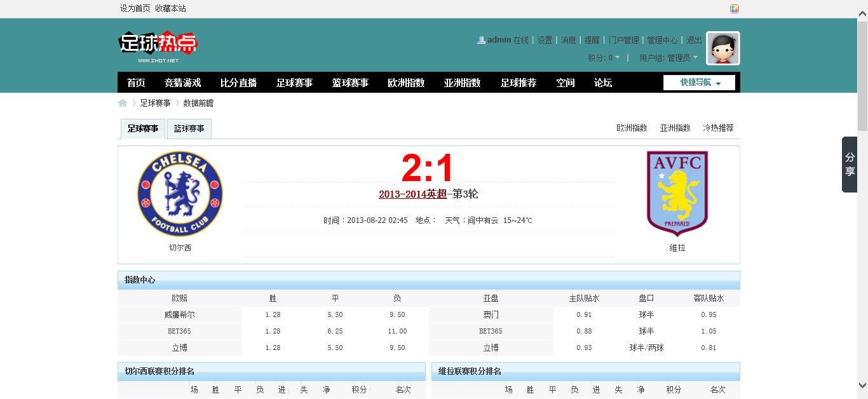The image size is (868, 399).
Task: Open the 设置 link in the header
Action: [x=545, y=40]
